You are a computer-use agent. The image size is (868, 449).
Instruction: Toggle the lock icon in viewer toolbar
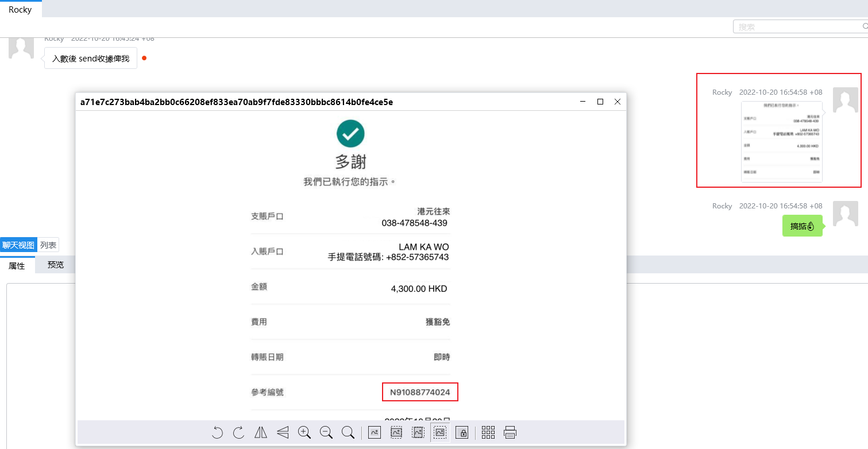click(x=462, y=432)
